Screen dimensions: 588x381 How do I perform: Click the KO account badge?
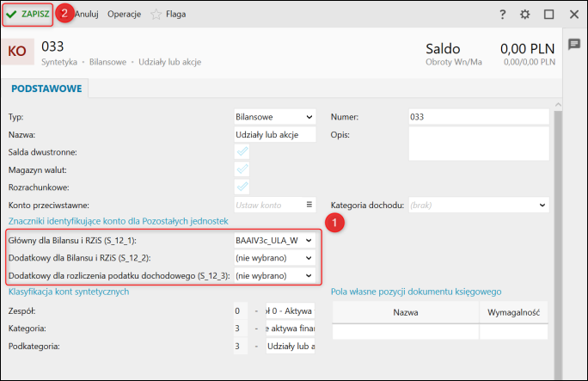click(17, 52)
